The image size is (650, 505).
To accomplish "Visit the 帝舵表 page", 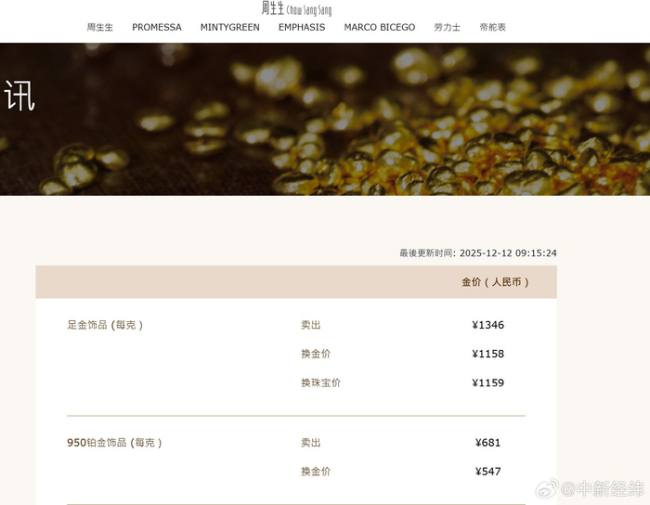I will point(492,27).
